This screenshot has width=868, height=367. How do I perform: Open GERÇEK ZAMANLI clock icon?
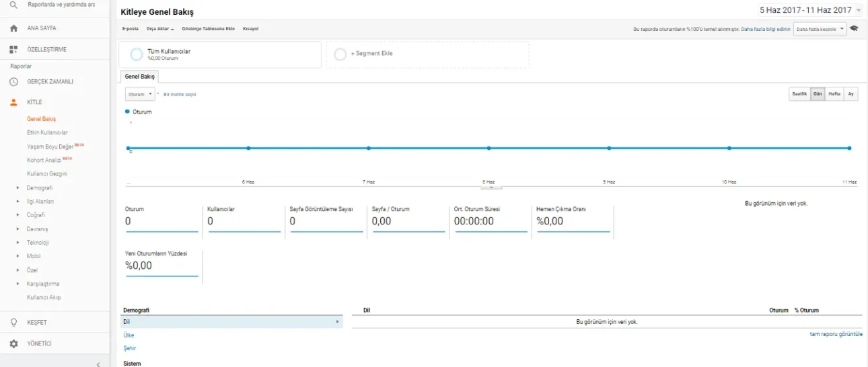click(13, 81)
